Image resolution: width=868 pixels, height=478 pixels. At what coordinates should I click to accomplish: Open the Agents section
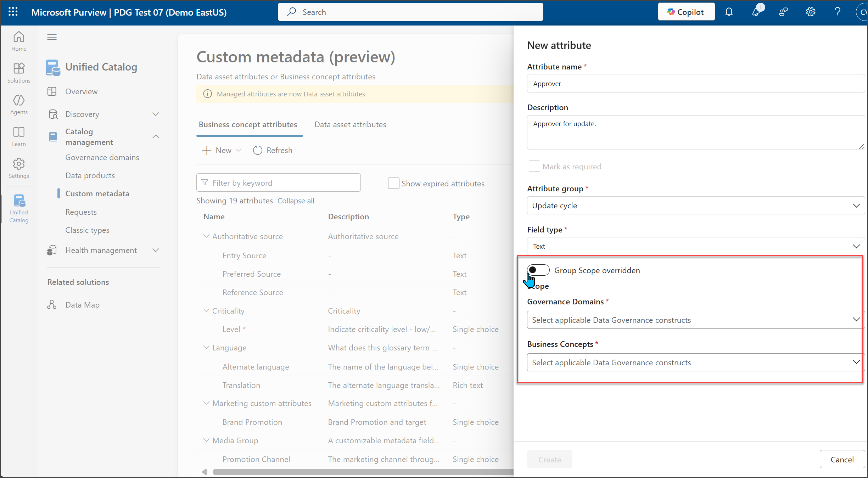click(18, 105)
